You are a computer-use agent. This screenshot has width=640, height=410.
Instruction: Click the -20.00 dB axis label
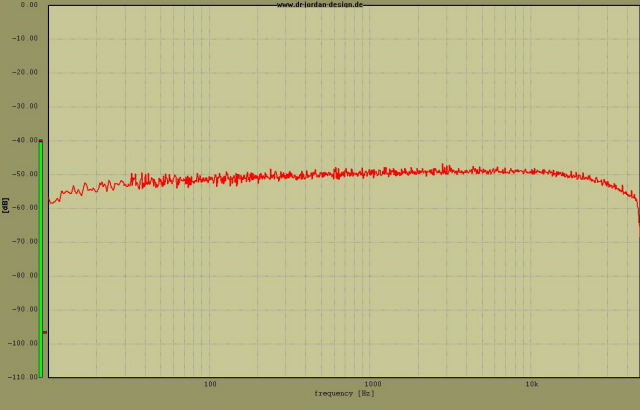coord(22,72)
